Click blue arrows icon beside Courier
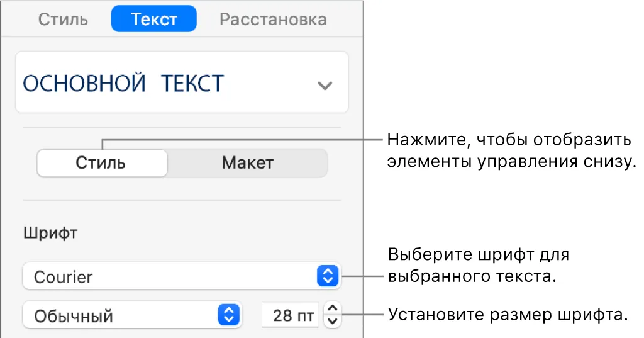 328,276
